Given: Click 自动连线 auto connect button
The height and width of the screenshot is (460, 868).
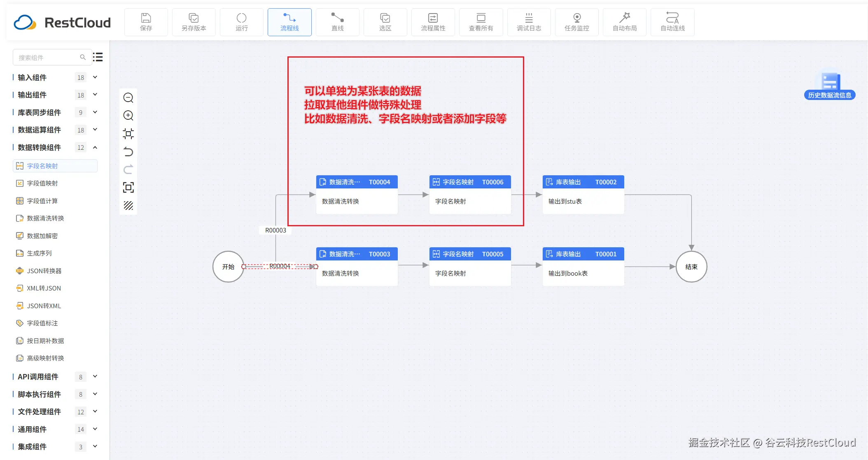Looking at the screenshot, I should (672, 22).
